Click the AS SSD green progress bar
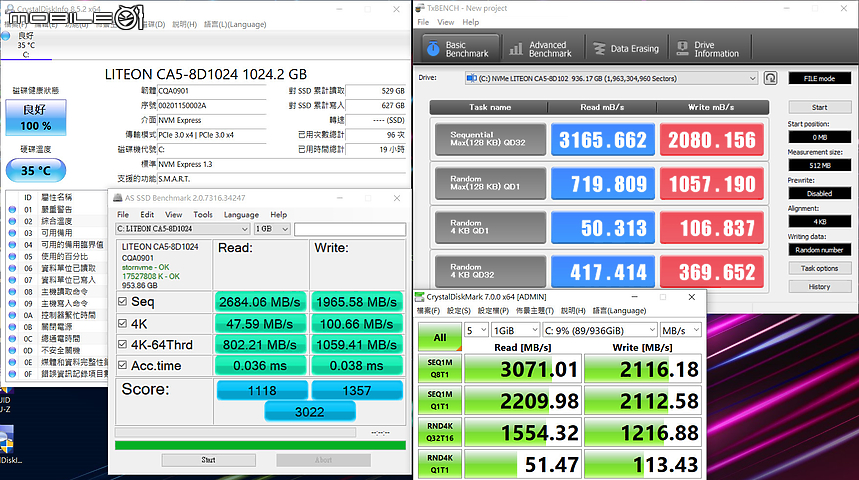The height and width of the screenshot is (480, 859). [x=260, y=445]
